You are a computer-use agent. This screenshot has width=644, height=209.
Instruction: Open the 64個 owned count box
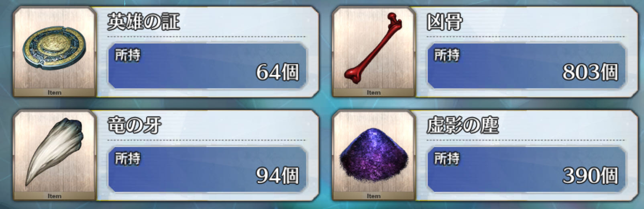[x=207, y=66]
